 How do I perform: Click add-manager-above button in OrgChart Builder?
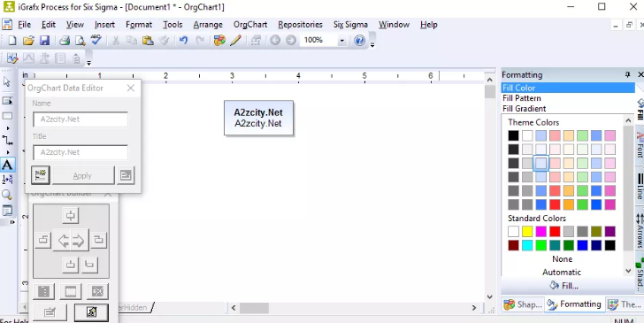tap(71, 216)
